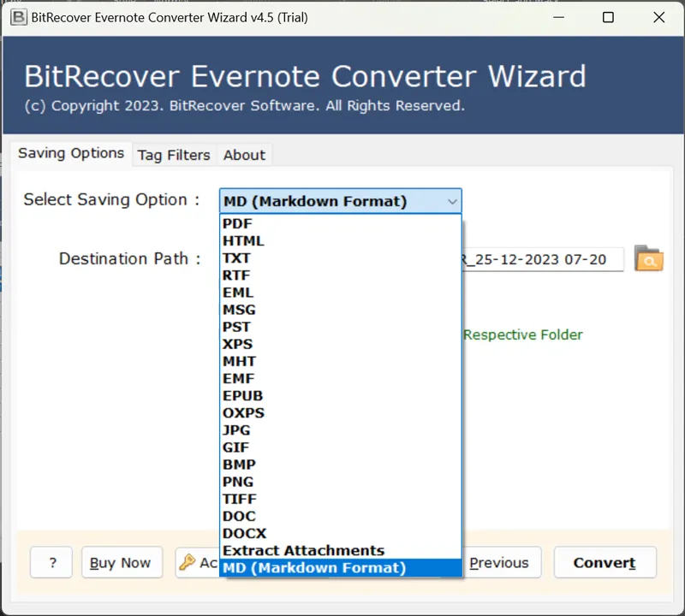Select HTML from the format list

pyautogui.click(x=340, y=241)
